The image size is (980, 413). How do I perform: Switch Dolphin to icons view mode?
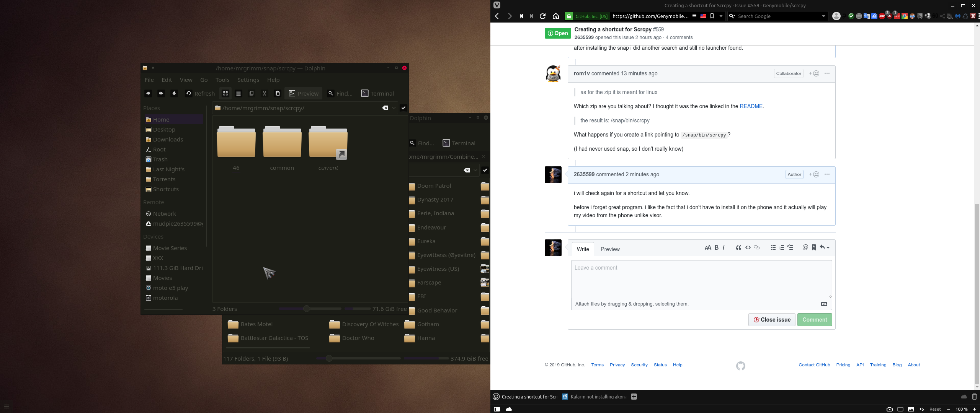[x=225, y=93]
